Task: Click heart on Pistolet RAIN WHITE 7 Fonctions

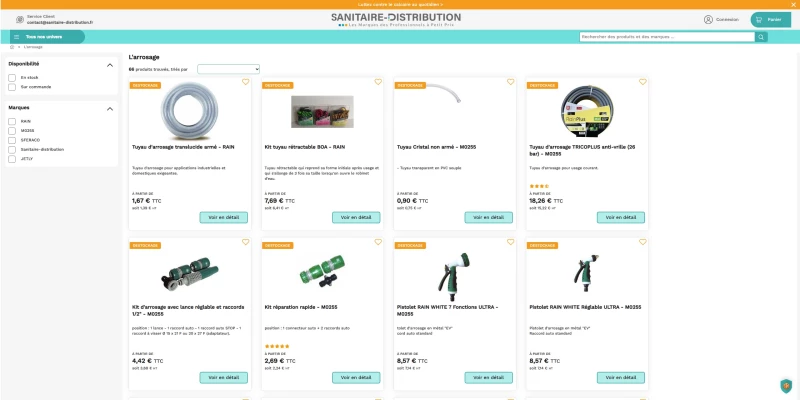Action: (511, 242)
